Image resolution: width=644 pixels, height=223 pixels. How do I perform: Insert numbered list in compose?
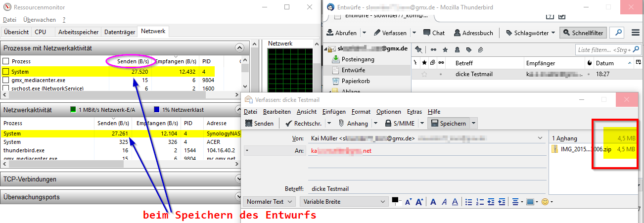pos(480,202)
